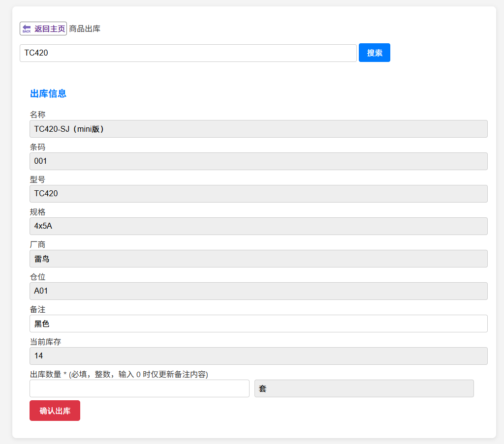Click the 商品出库 page title text
Image resolution: width=504 pixels, height=444 pixels.
tap(85, 29)
